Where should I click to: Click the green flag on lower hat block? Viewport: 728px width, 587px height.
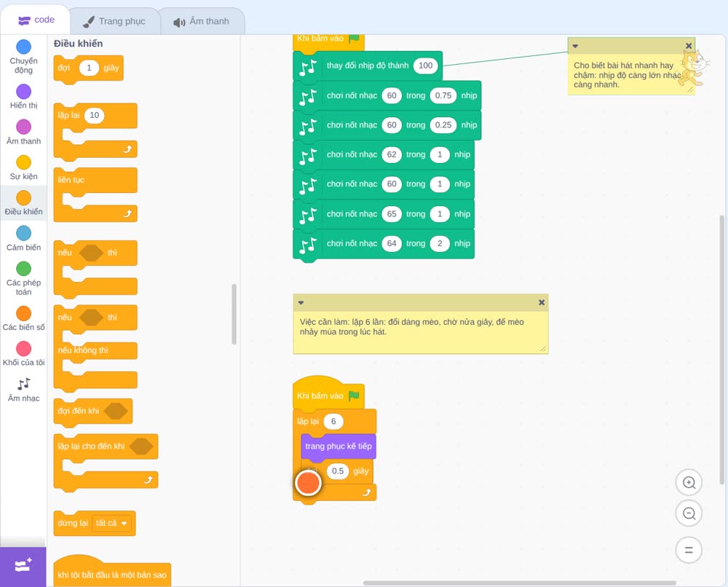[355, 395]
